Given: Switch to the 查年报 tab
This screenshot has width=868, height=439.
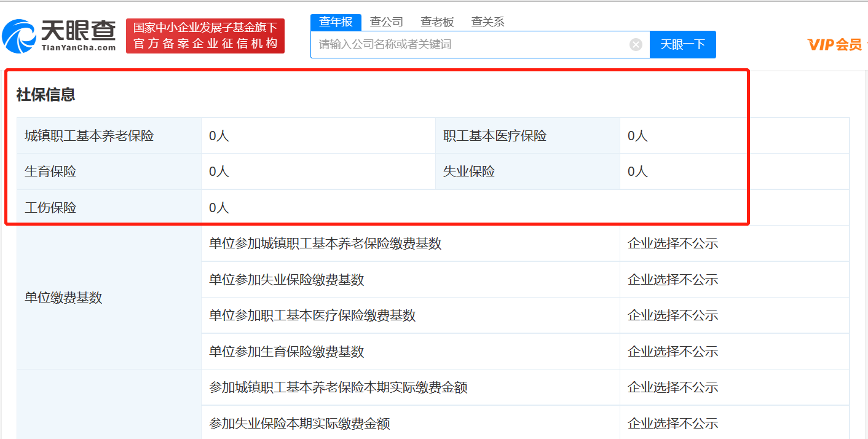Looking at the screenshot, I should [x=336, y=22].
